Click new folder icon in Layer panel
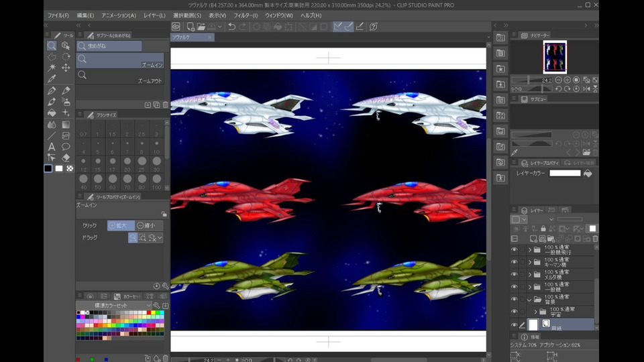The height and width of the screenshot is (362, 644). 551,239
